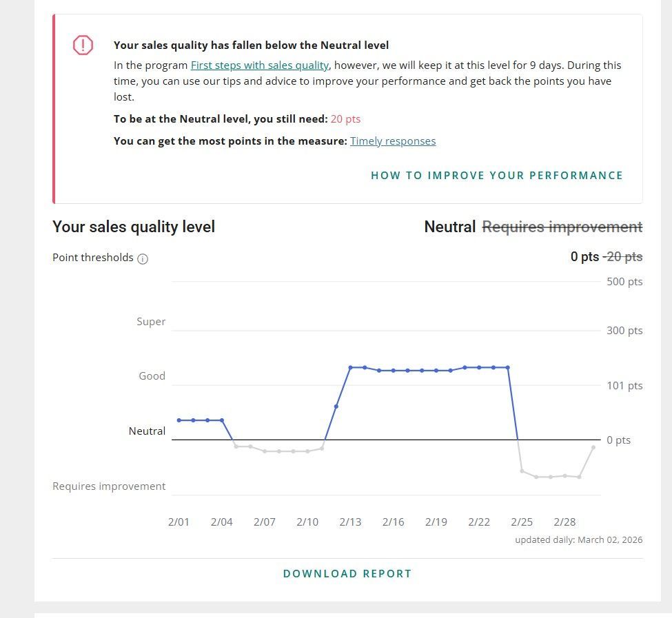672x618 pixels.
Task: Click the 2/13 data point on the chart
Action: click(350, 367)
